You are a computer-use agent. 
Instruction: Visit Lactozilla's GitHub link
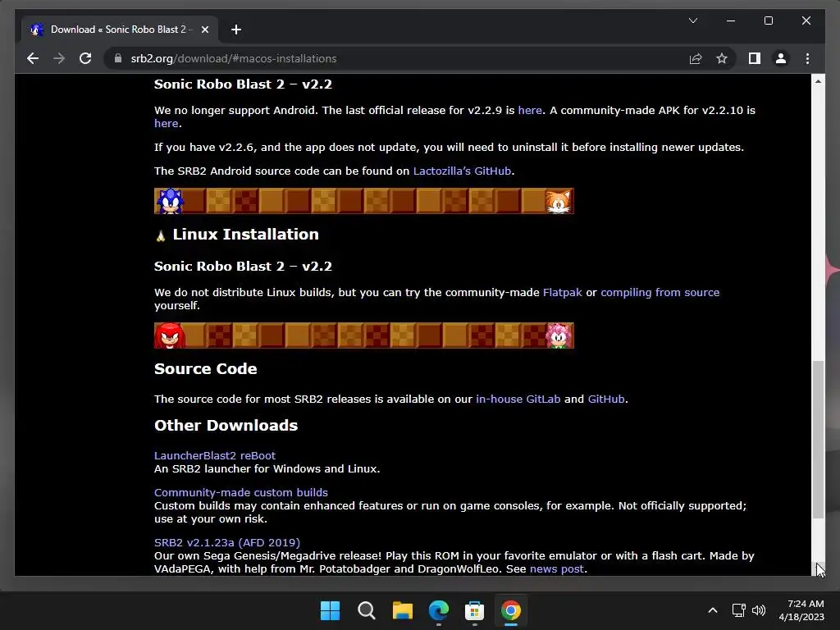[462, 171]
